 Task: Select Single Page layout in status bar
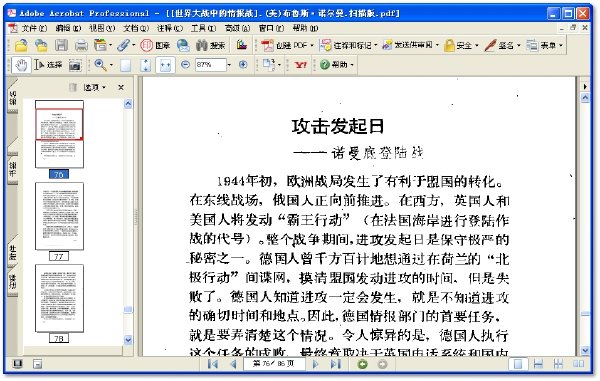[518, 364]
